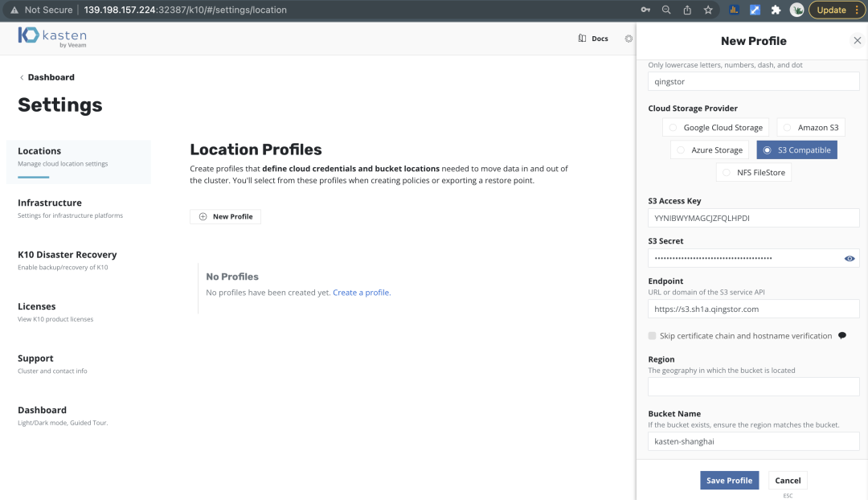Viewport: 868px width, 500px height.
Task: Click the New Profile button
Action: point(225,216)
